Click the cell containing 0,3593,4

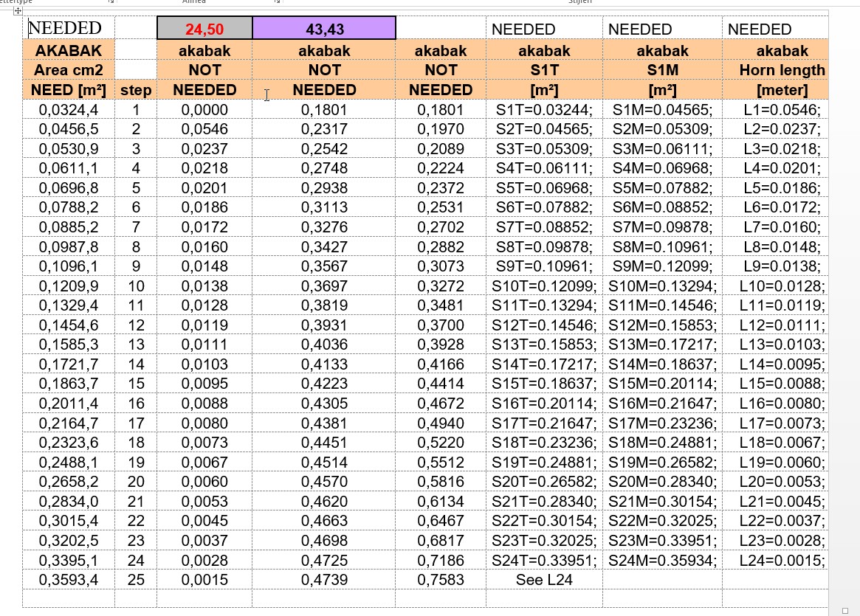tap(69, 580)
